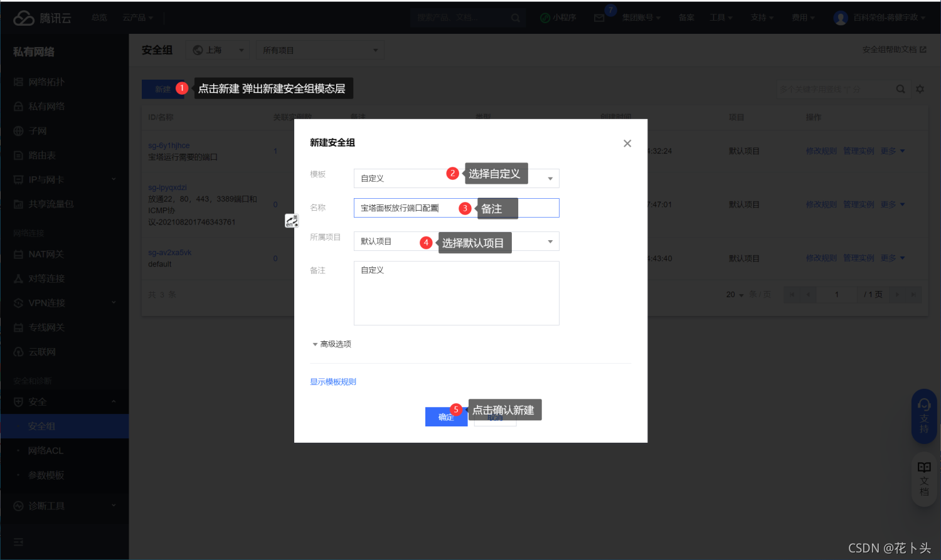Click the page number input in pagination
Screen dimensions: 941x560
(836, 295)
